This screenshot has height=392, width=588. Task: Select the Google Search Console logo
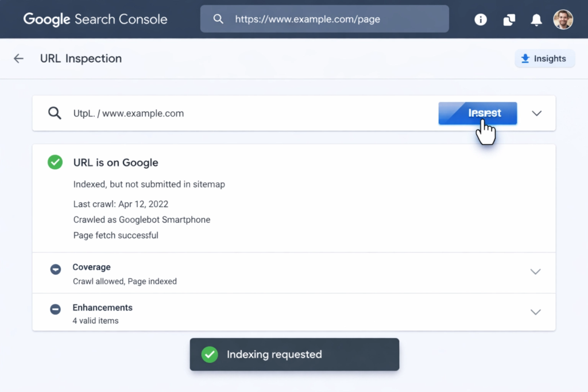click(x=95, y=19)
